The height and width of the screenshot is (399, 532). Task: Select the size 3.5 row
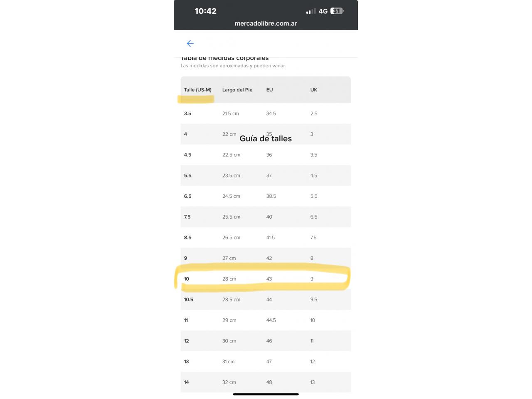(266, 113)
